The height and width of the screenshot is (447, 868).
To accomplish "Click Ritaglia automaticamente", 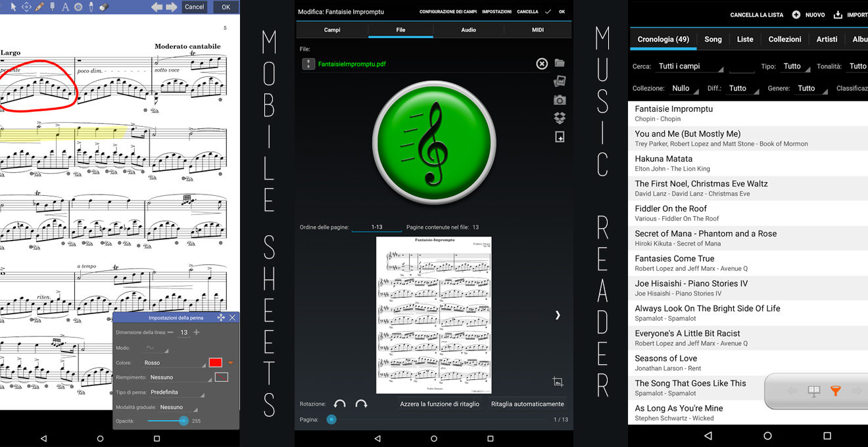I will pos(527,404).
